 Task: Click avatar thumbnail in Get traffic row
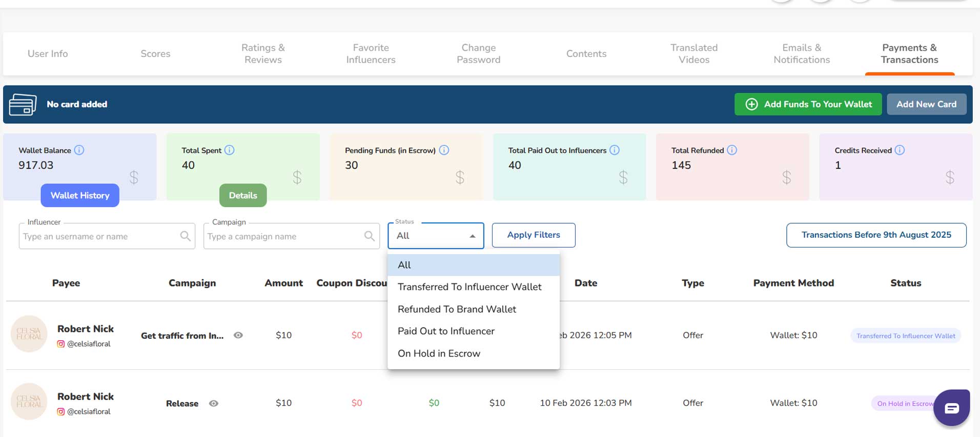pos(29,334)
